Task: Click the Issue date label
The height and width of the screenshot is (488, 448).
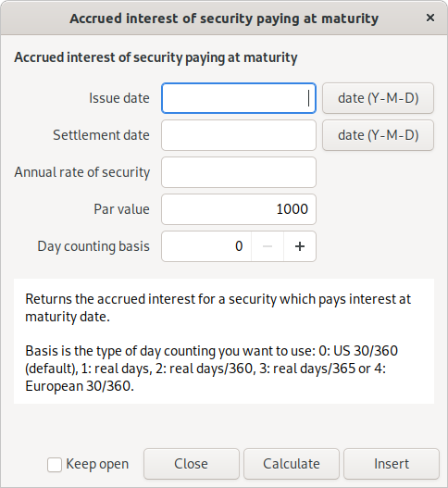Action: pos(119,98)
